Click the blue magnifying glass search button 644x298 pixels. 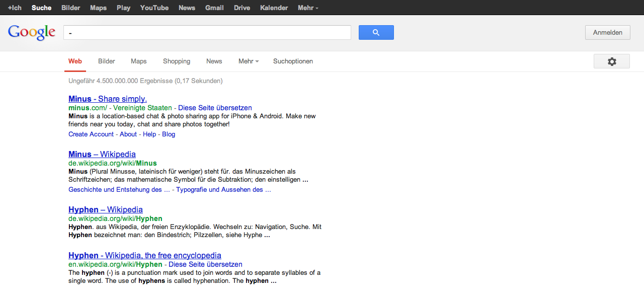[376, 33]
